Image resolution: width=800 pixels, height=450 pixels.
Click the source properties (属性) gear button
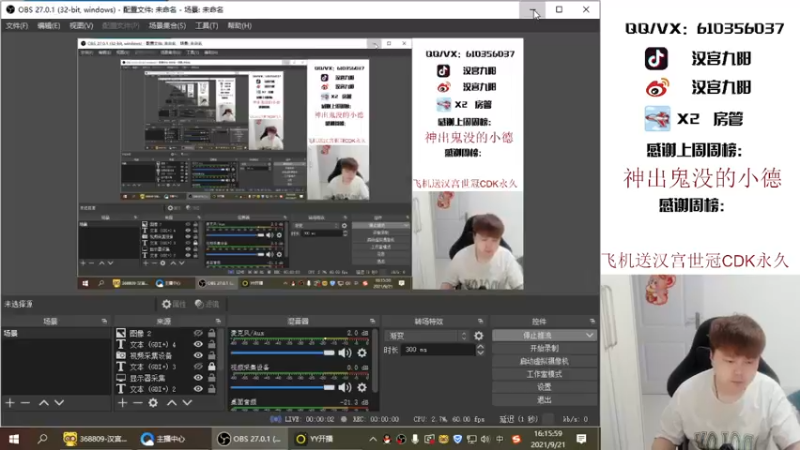[x=173, y=304]
